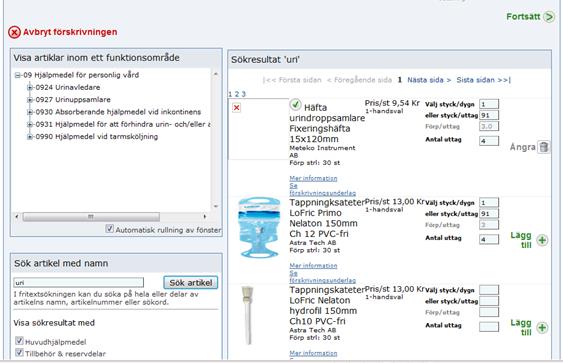Click the green plus for LoFric Primo
The width and height of the screenshot is (563, 363).
click(x=542, y=240)
